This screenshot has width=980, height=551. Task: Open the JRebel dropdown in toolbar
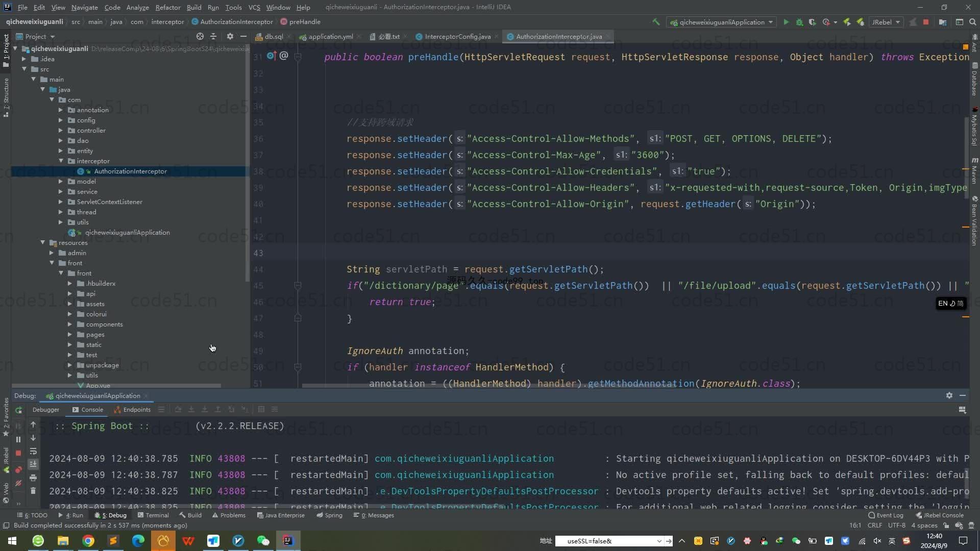coord(886,22)
